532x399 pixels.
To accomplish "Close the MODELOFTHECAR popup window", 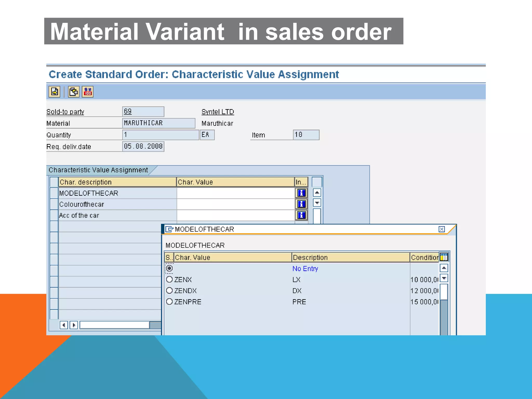I will (x=442, y=229).
